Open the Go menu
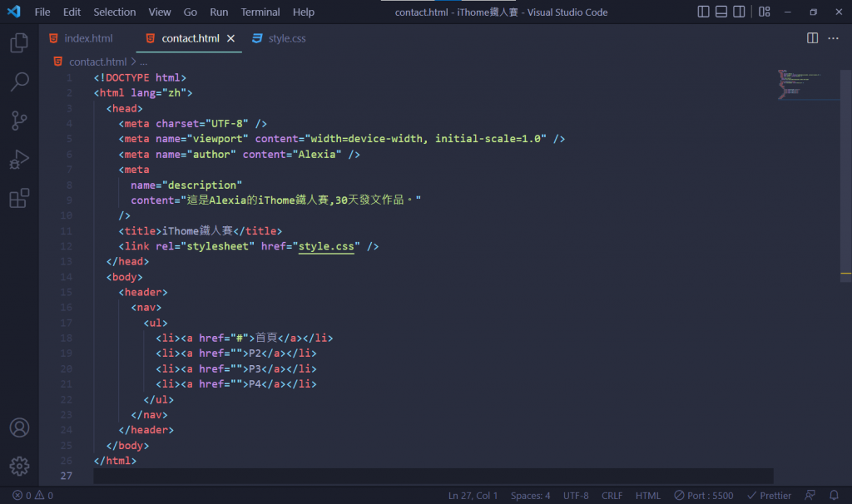The height and width of the screenshot is (504, 852). [191, 12]
